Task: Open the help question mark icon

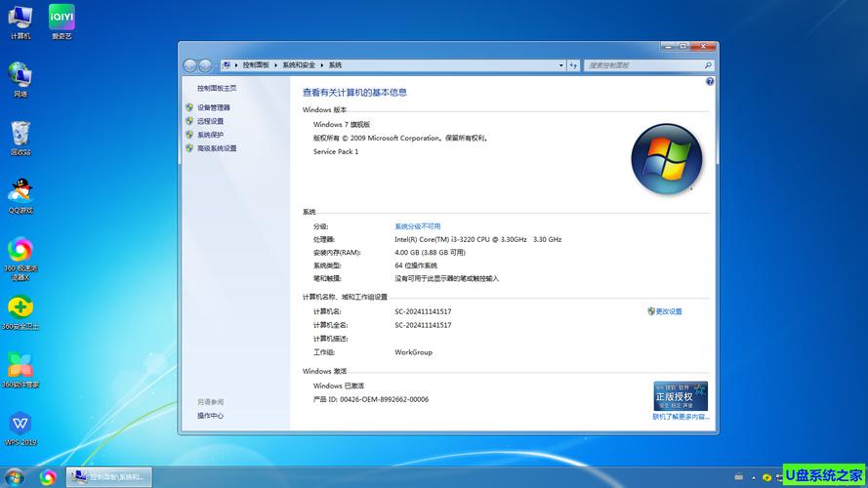Action: pos(710,81)
